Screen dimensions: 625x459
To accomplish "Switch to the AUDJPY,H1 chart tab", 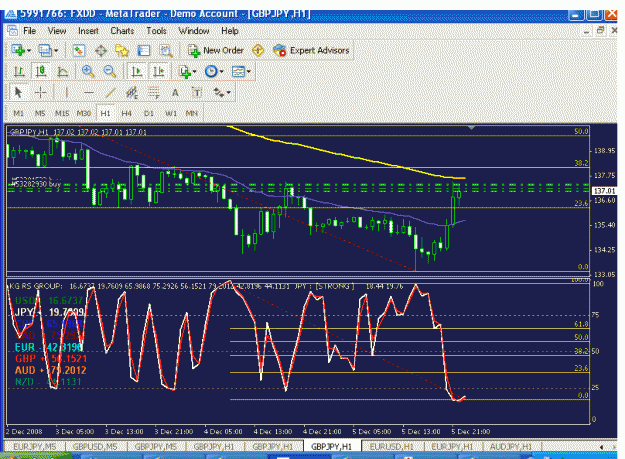I will tap(511, 447).
